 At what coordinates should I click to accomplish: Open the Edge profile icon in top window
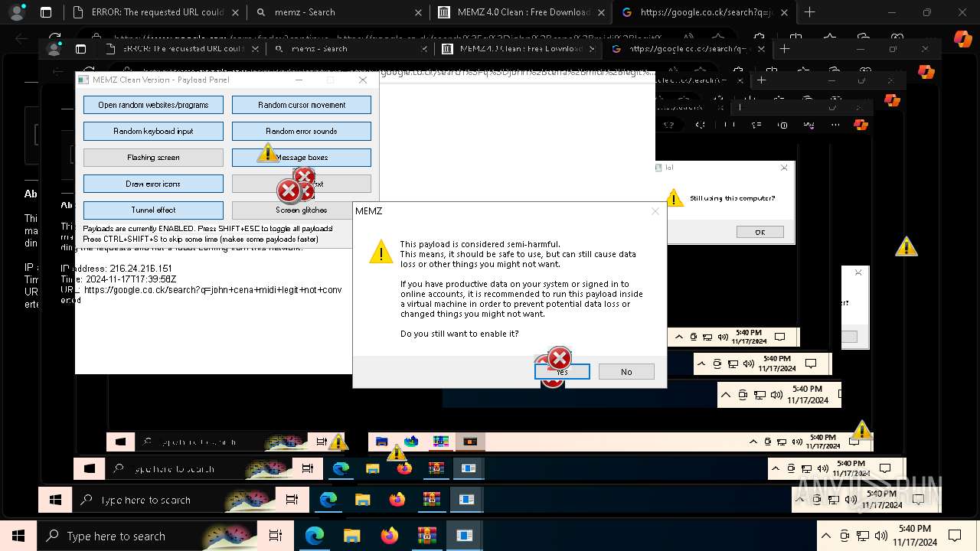click(x=16, y=12)
